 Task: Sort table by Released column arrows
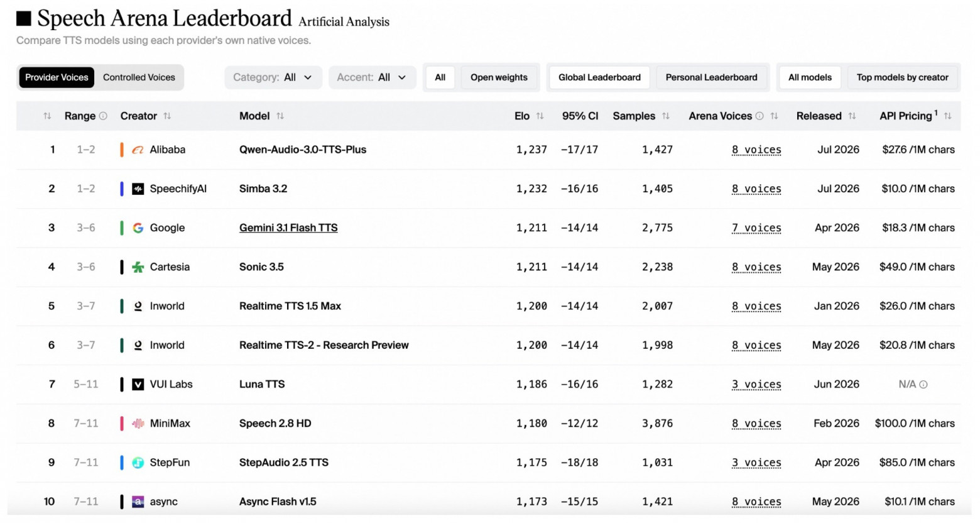point(852,116)
